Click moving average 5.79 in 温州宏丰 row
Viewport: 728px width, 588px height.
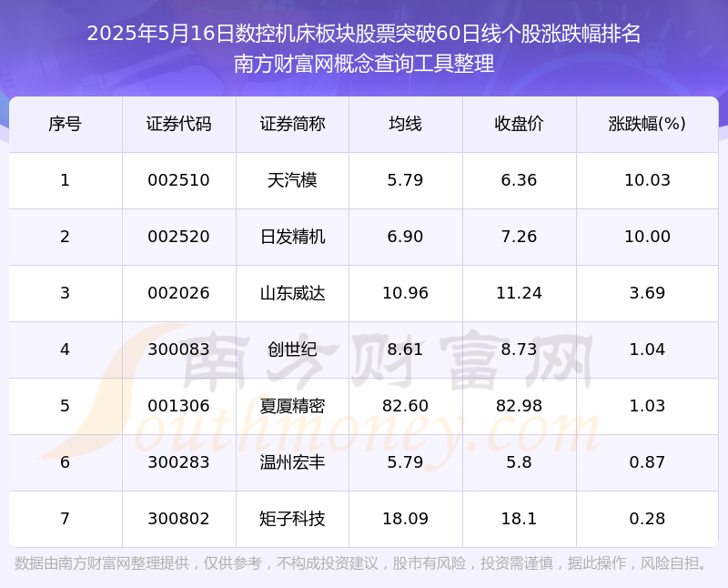point(405,462)
